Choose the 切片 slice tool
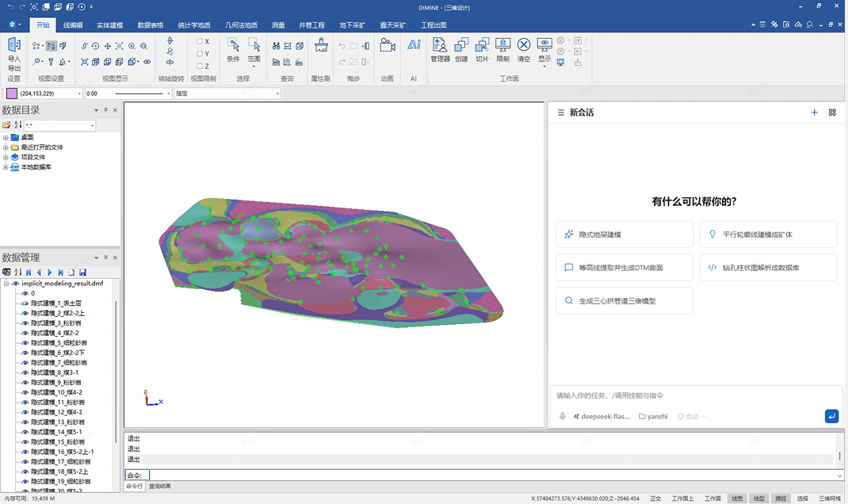 (x=482, y=50)
